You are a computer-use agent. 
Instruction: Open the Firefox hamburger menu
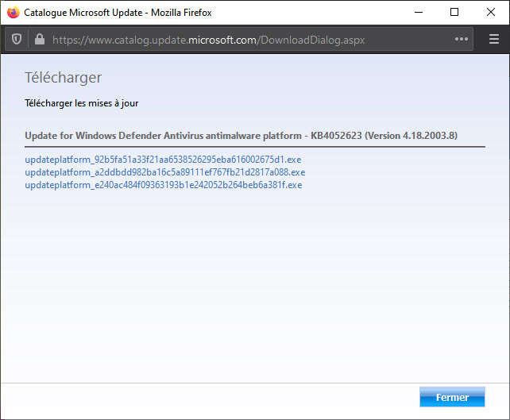click(x=494, y=39)
